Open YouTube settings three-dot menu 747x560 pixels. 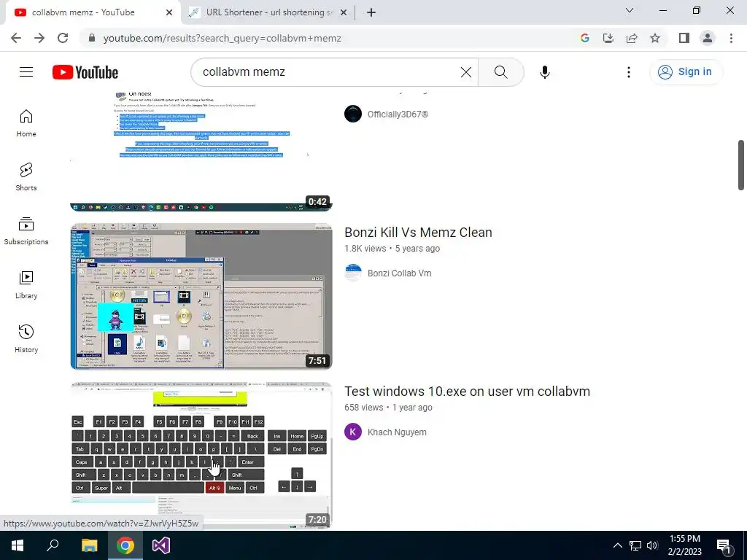[x=628, y=72]
